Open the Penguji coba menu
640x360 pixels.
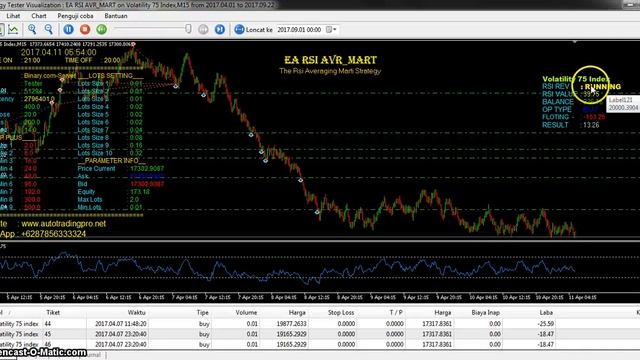pos(75,16)
